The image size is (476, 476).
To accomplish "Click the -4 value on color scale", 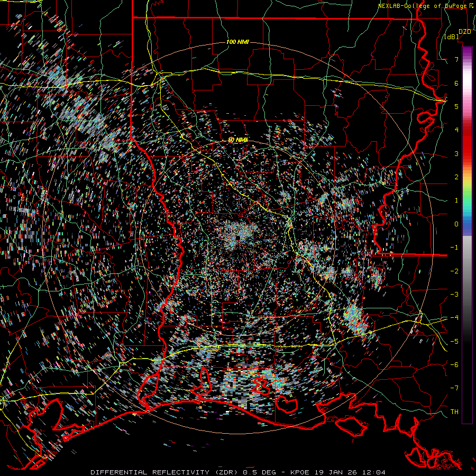I will point(454,318).
